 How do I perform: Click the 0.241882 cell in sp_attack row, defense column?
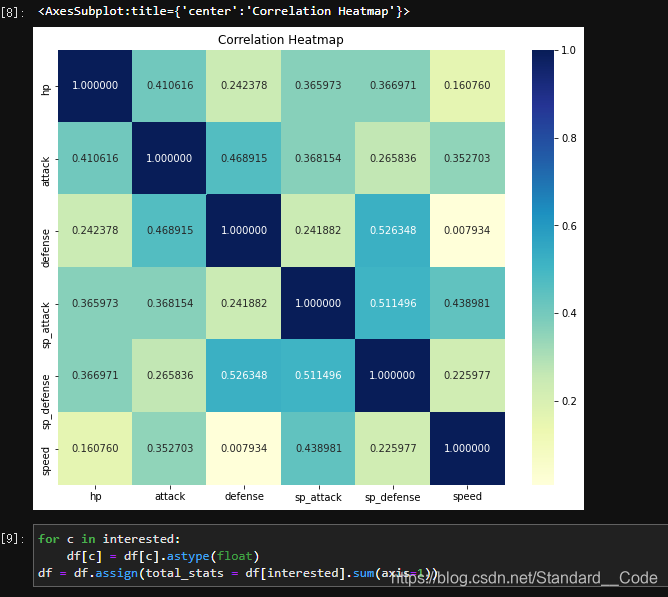pyautogui.click(x=244, y=303)
